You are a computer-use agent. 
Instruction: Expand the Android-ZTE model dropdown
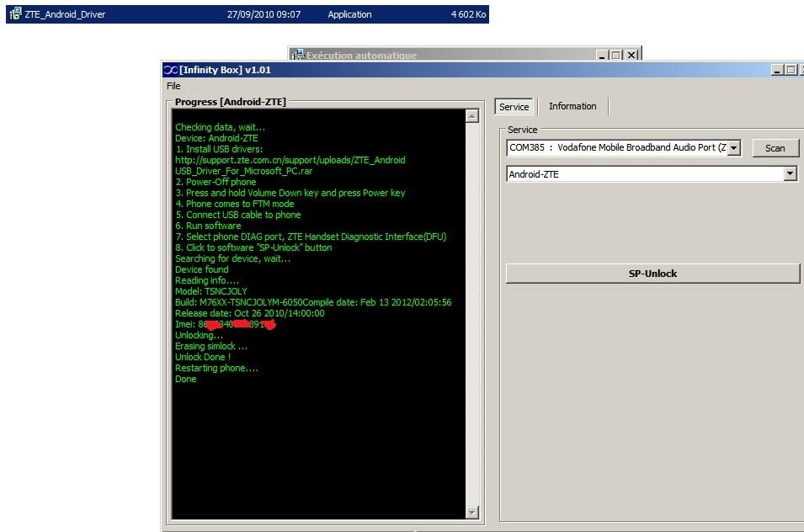click(790, 174)
